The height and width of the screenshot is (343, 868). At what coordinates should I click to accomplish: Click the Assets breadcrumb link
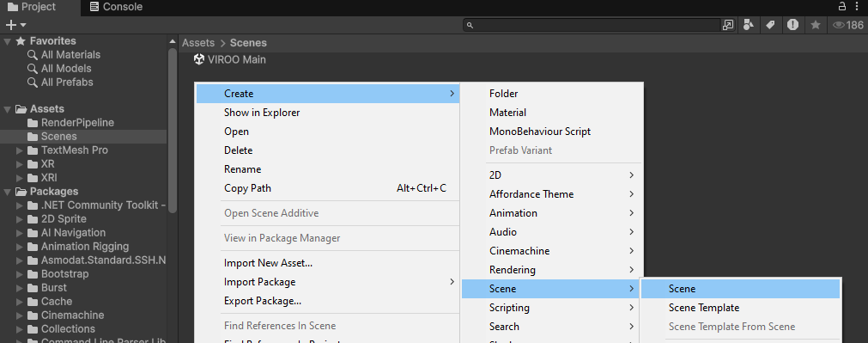[x=198, y=43]
